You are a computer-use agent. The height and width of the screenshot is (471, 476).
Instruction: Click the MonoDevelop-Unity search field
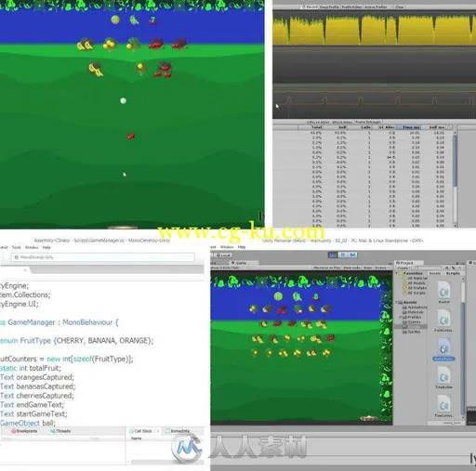tap(103, 257)
